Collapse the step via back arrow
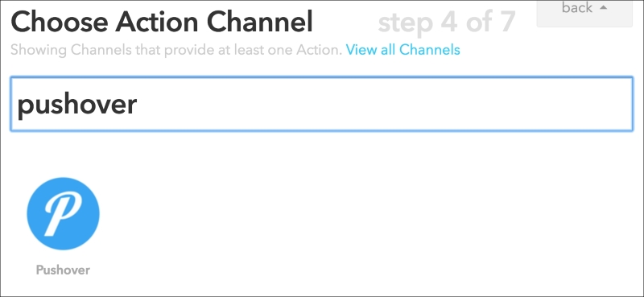 [603, 7]
